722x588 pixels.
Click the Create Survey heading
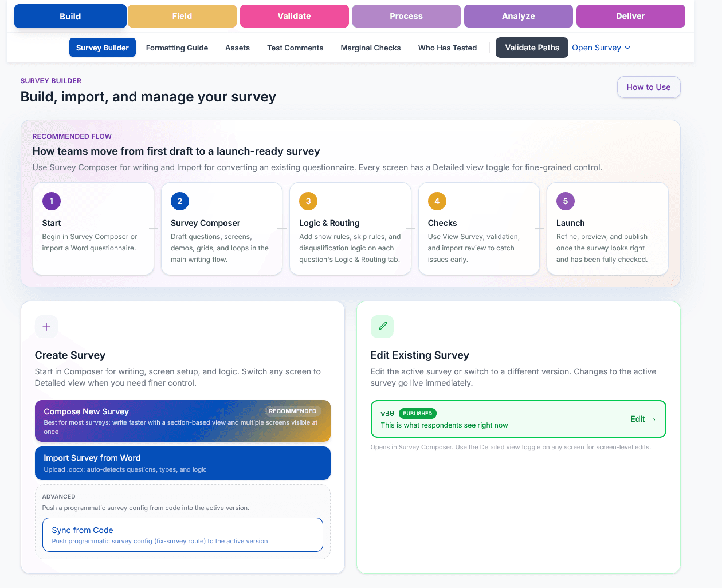pos(70,355)
